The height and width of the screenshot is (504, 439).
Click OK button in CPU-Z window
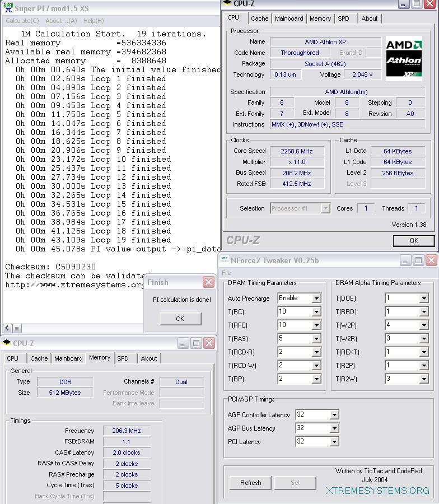[414, 241]
